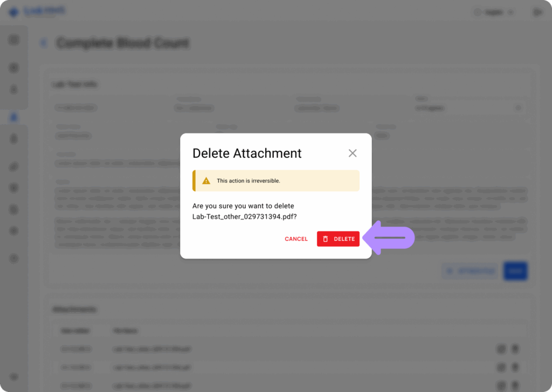This screenshot has width=552, height=392.
Task: Click the light blue button left of solid blue button
Action: (x=470, y=271)
